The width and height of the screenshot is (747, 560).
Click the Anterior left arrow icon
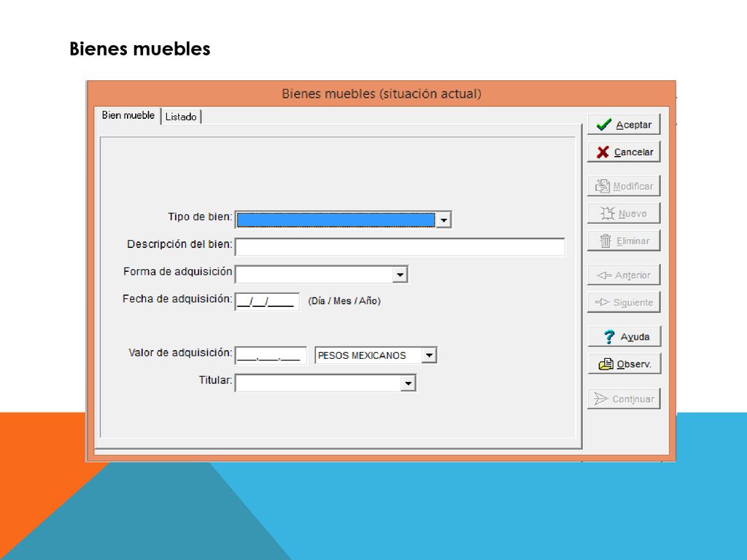(x=604, y=275)
